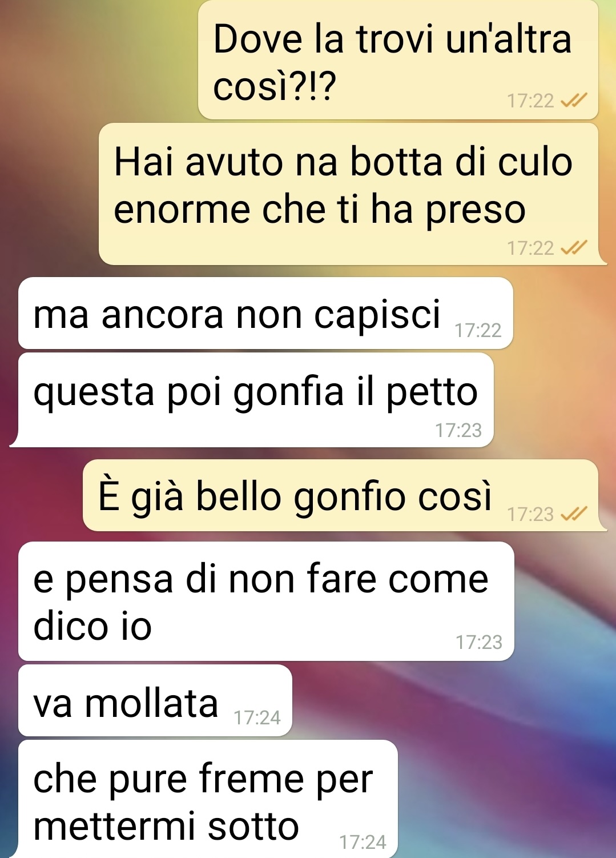
Task: Select the 'È già bello gonfio così' bubble
Action: (x=341, y=495)
